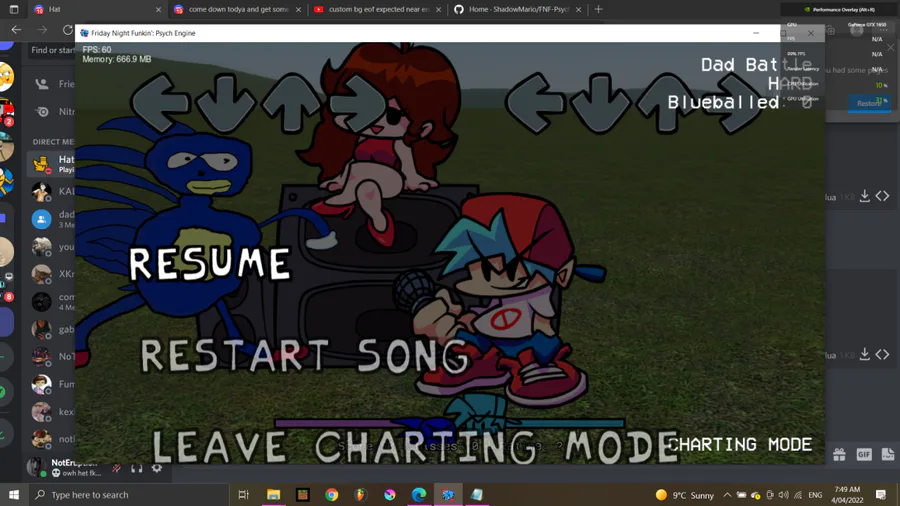Open volume control in system tray

pos(783,495)
